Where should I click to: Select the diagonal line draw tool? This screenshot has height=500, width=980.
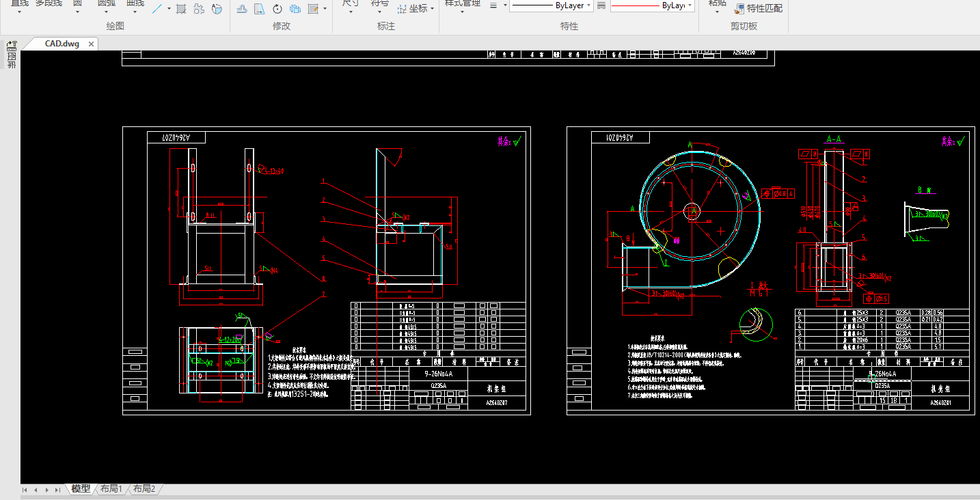[x=156, y=9]
